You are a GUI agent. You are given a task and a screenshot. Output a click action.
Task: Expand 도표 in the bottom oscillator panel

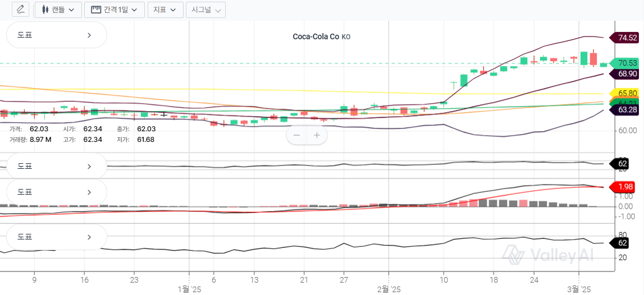pos(56,237)
